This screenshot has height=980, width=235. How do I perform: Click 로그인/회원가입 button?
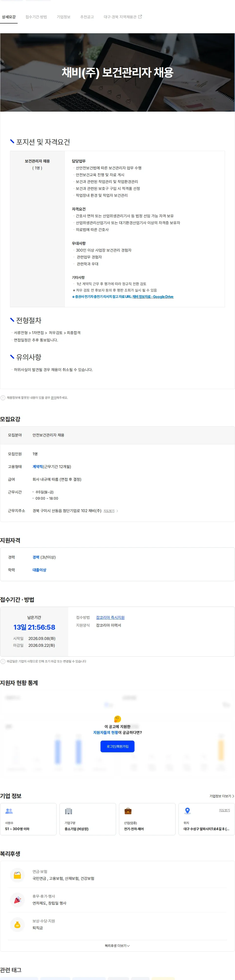click(x=117, y=746)
